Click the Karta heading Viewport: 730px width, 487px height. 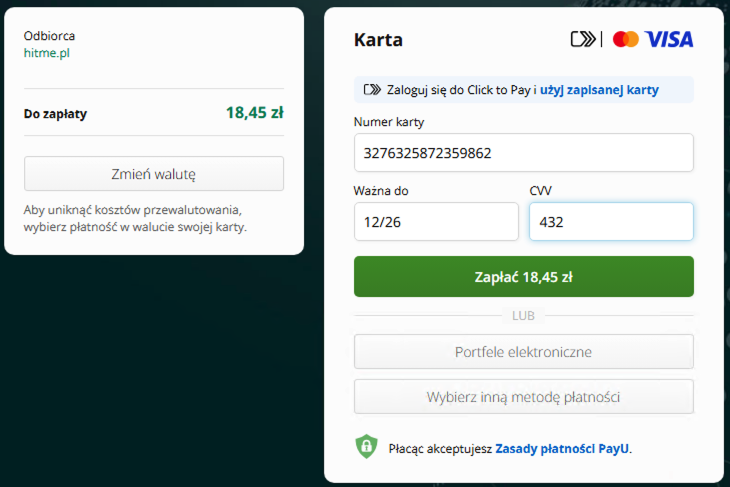(378, 40)
